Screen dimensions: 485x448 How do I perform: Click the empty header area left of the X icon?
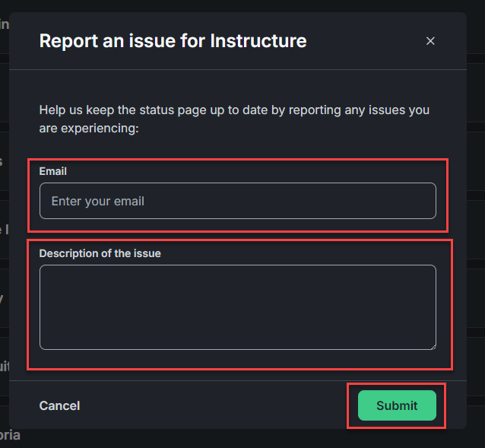(x=365, y=41)
